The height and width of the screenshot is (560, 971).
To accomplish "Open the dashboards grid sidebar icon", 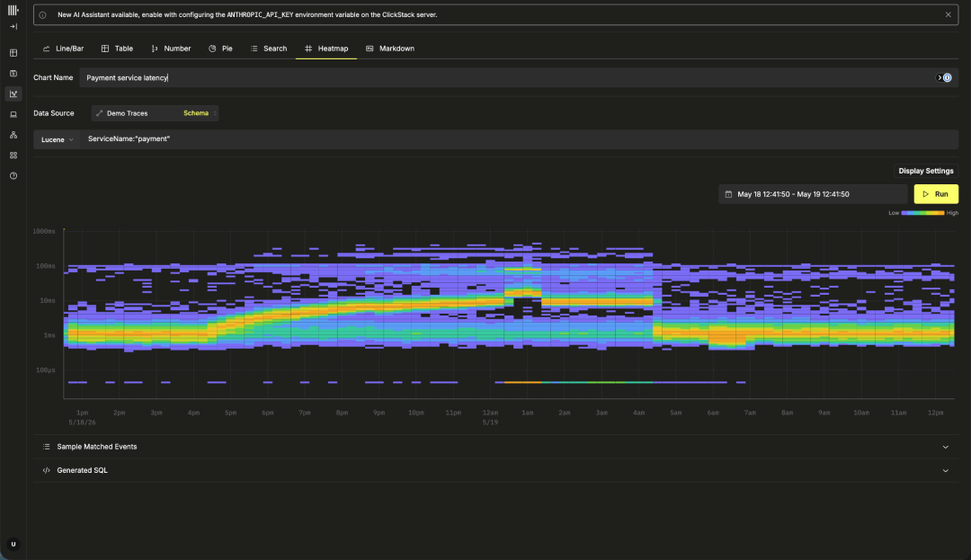I will pyautogui.click(x=13, y=156).
